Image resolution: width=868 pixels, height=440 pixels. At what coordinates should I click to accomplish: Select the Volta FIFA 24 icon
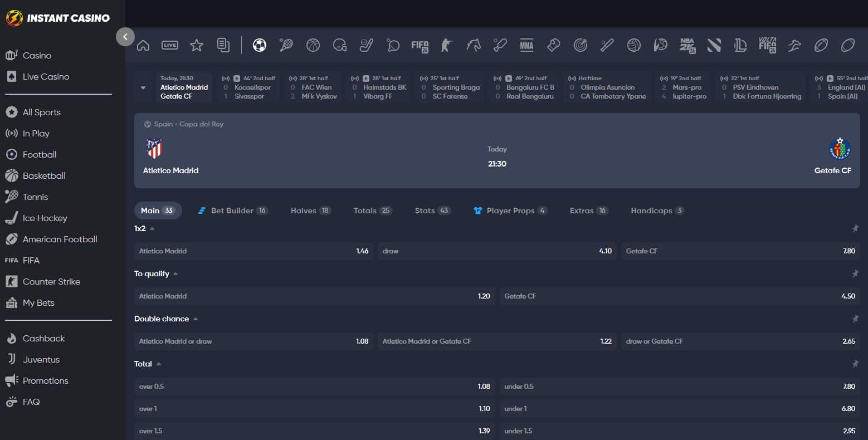click(x=768, y=46)
